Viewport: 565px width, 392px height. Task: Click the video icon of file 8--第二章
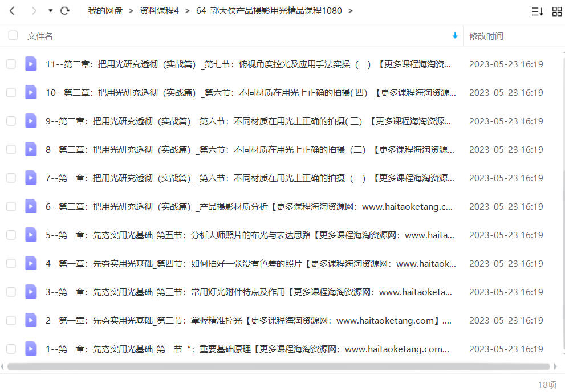pos(31,149)
